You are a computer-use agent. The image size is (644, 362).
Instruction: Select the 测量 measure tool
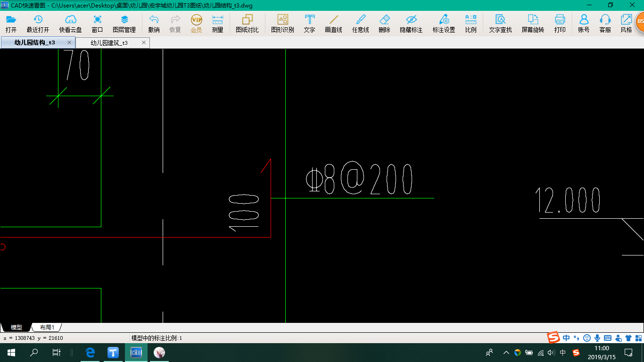coord(218,24)
